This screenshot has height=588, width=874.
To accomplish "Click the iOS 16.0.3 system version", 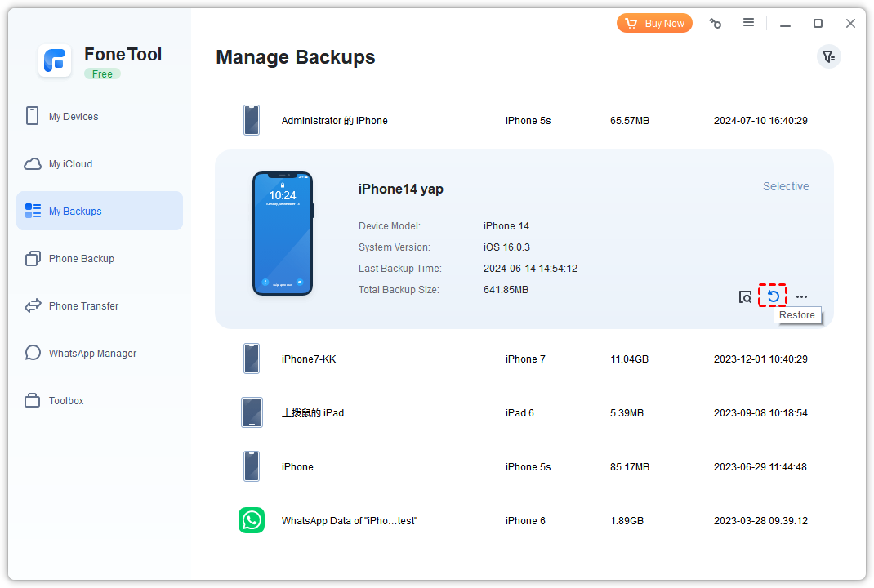I will [x=506, y=247].
